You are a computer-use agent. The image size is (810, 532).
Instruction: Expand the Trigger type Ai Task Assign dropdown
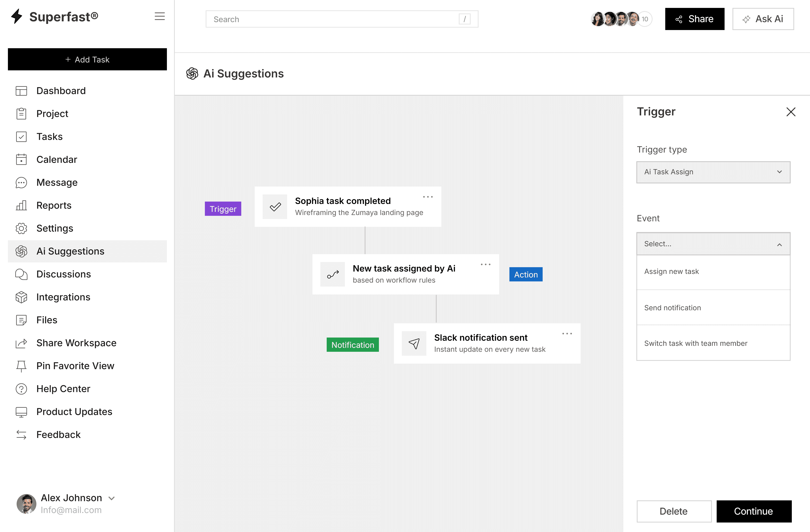[713, 172]
